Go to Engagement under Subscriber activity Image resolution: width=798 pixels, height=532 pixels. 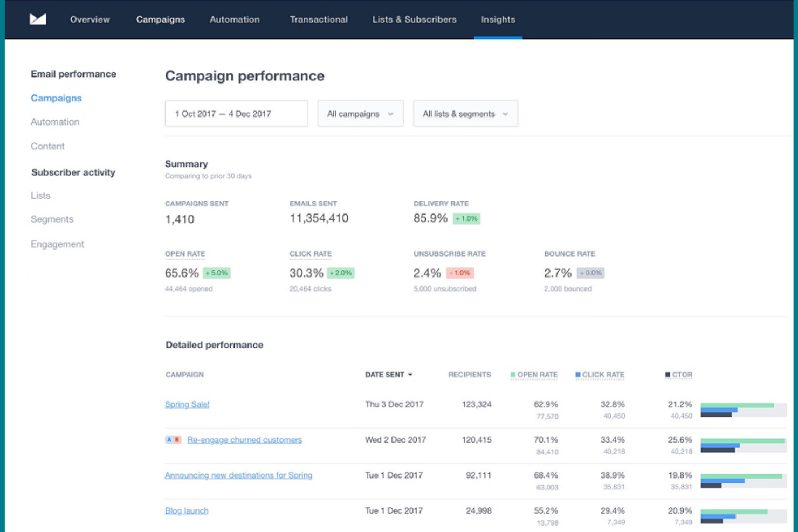coord(57,244)
